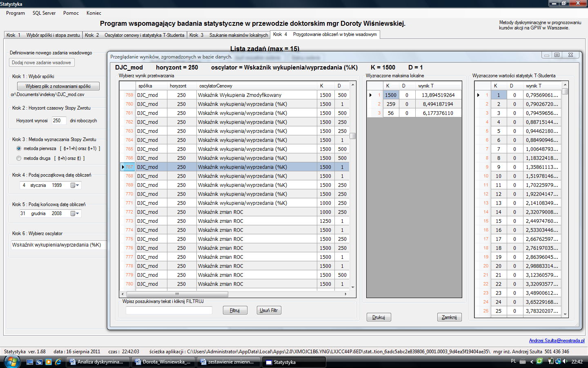Screen dimensions: 588x368
Task: Switch to Analiza dyskrymina... taskbar window
Action: pyautogui.click(x=98, y=362)
